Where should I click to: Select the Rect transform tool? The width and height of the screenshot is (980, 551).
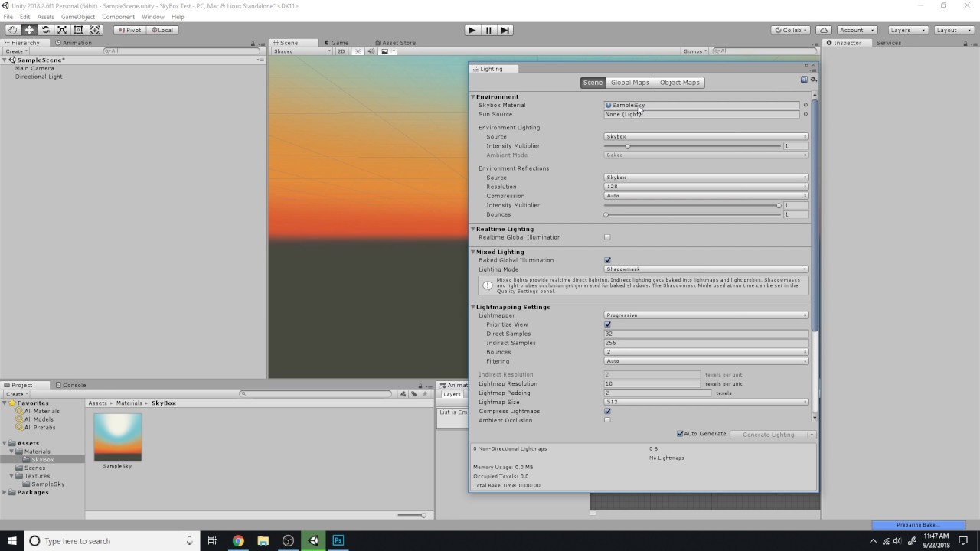coord(78,30)
